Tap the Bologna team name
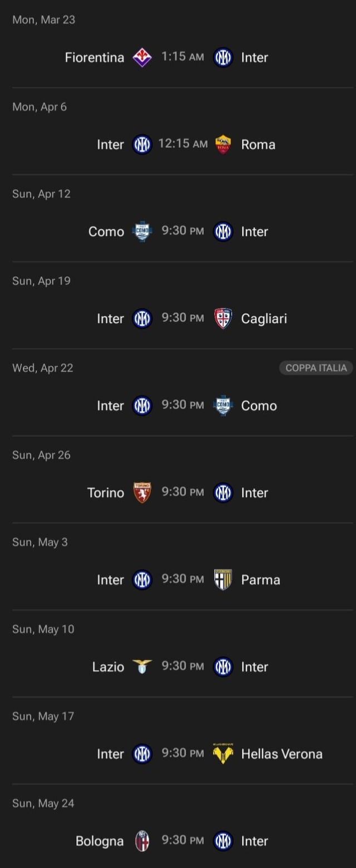This screenshot has height=868, width=356. point(100,841)
